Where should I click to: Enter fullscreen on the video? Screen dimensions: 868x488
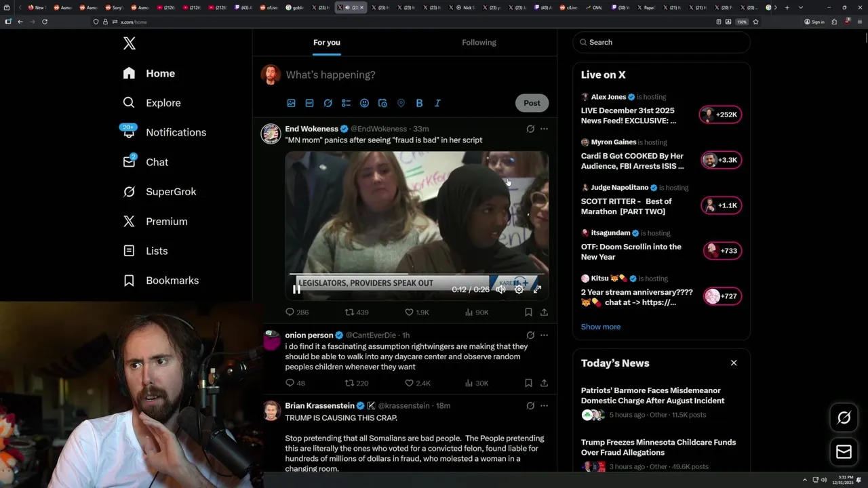coord(537,289)
